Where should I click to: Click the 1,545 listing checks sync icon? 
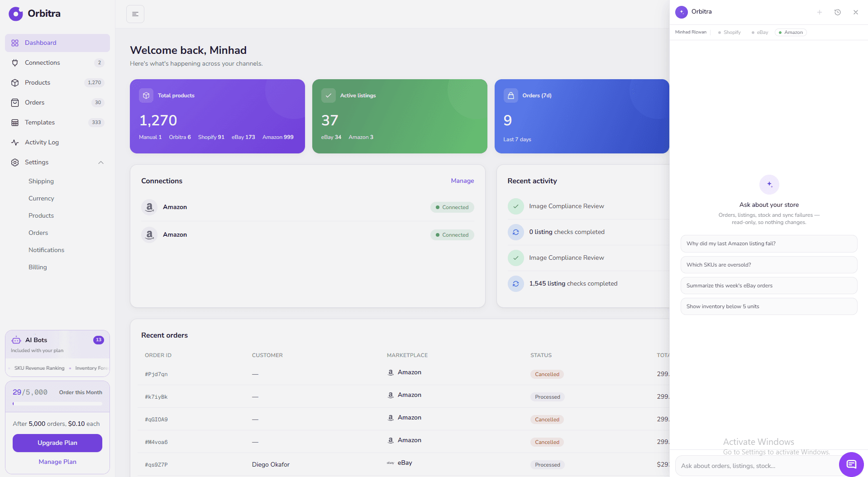[x=516, y=284]
